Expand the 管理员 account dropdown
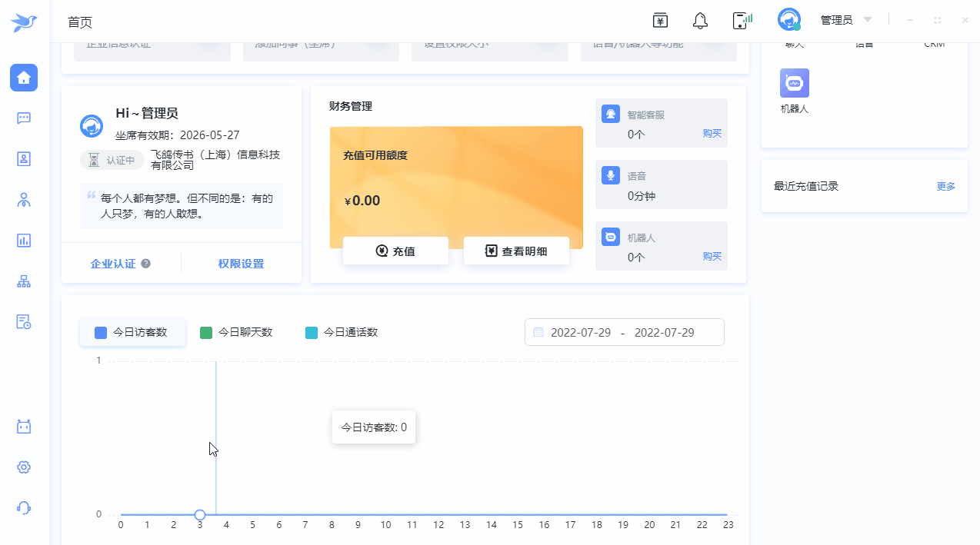 tap(868, 20)
